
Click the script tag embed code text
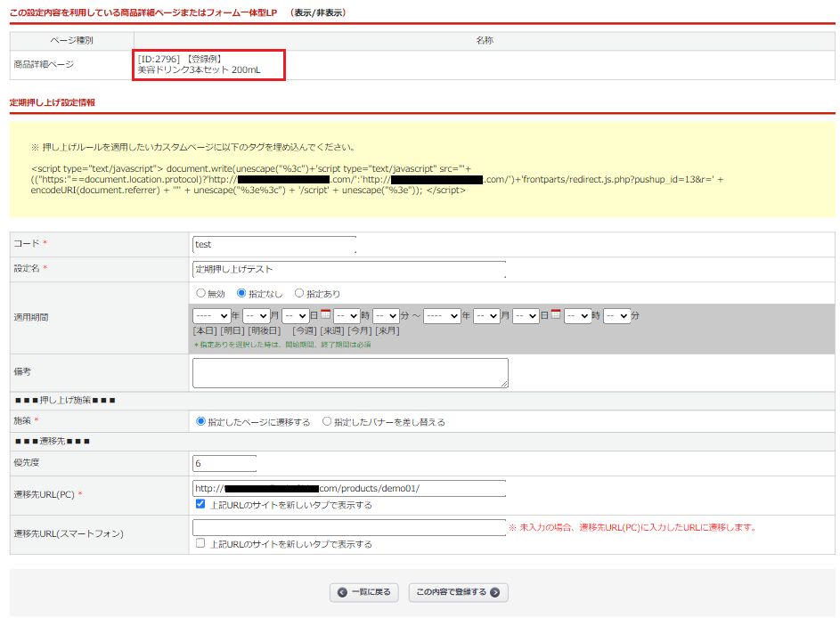point(377,179)
